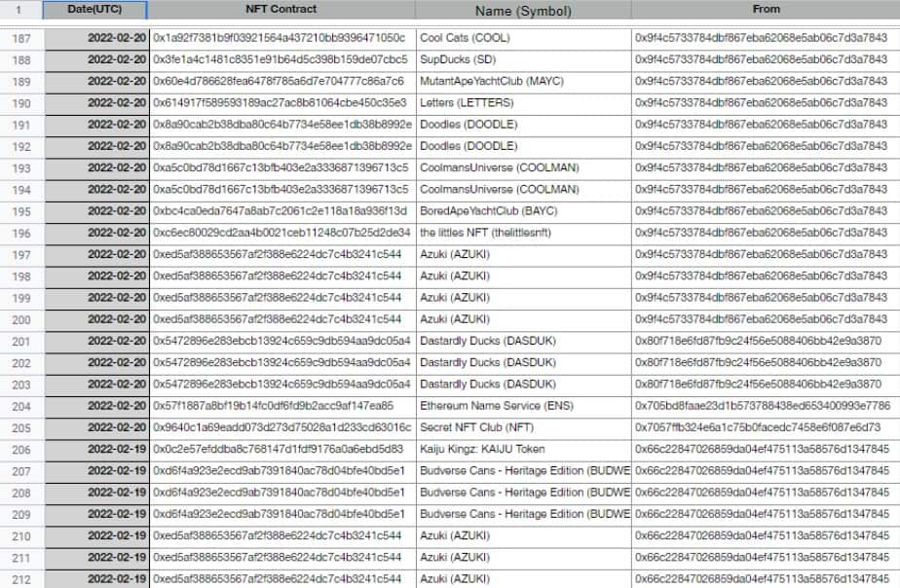
Task: Click the Ethereum Name Service (ENS) cell
Action: (523, 406)
